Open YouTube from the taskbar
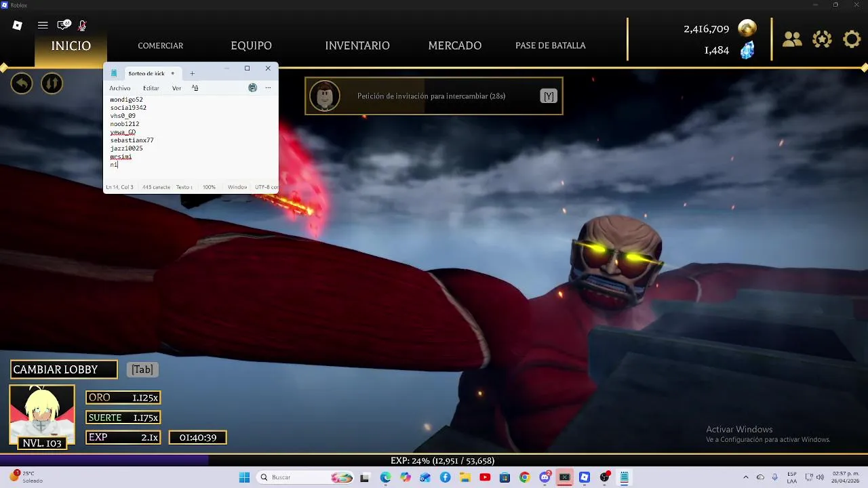 pyautogui.click(x=485, y=477)
